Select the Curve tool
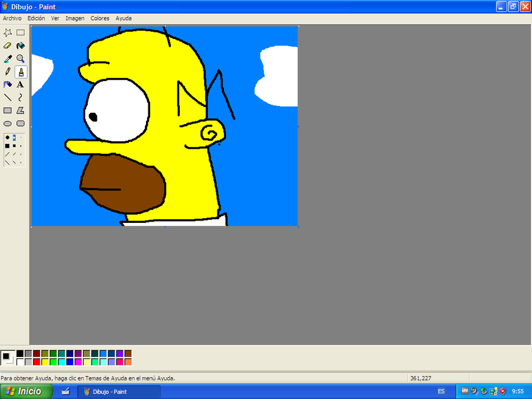 point(21,98)
